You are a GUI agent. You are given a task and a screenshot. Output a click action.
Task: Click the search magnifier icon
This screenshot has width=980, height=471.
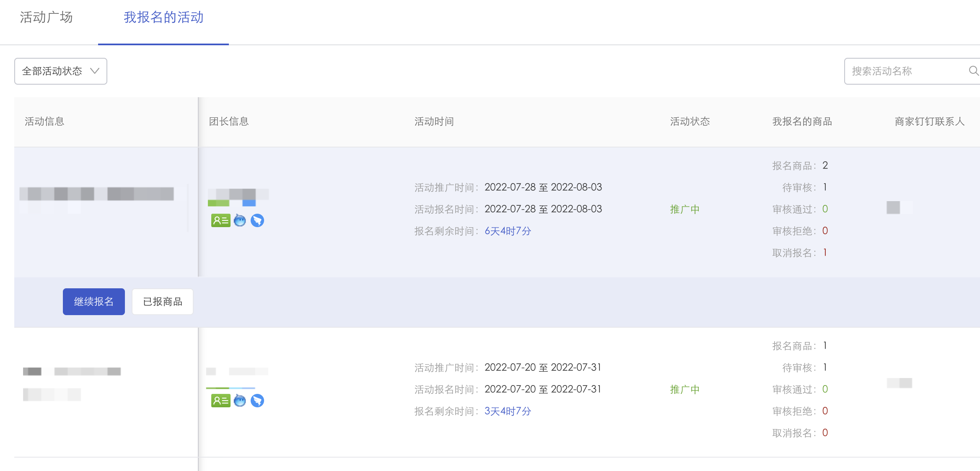click(973, 71)
